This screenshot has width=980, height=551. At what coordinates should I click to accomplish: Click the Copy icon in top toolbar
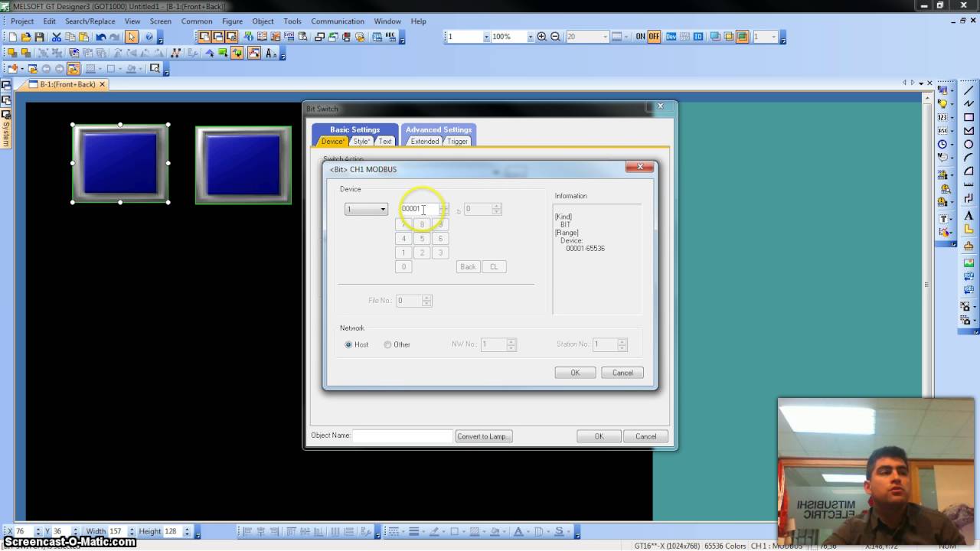[x=70, y=37]
